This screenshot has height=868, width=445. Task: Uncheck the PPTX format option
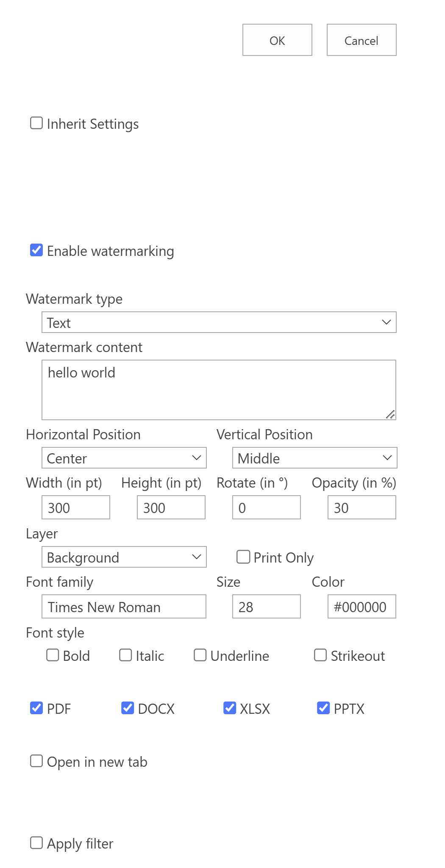click(323, 708)
